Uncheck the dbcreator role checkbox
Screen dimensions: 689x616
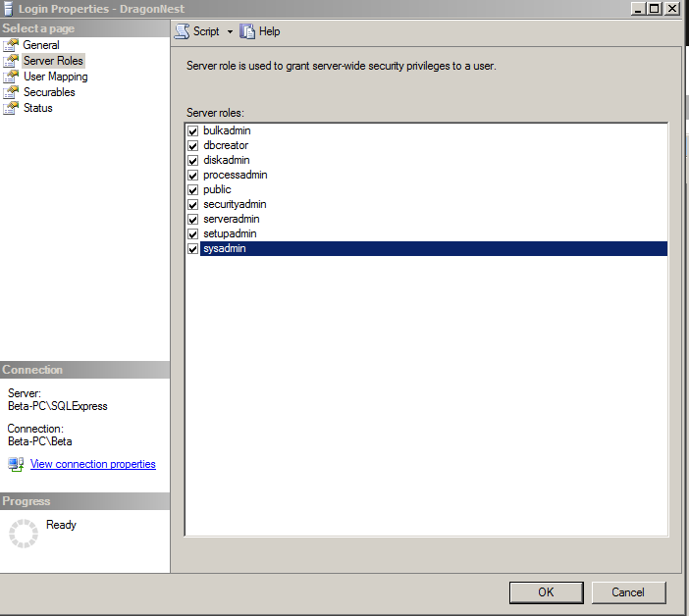193,146
